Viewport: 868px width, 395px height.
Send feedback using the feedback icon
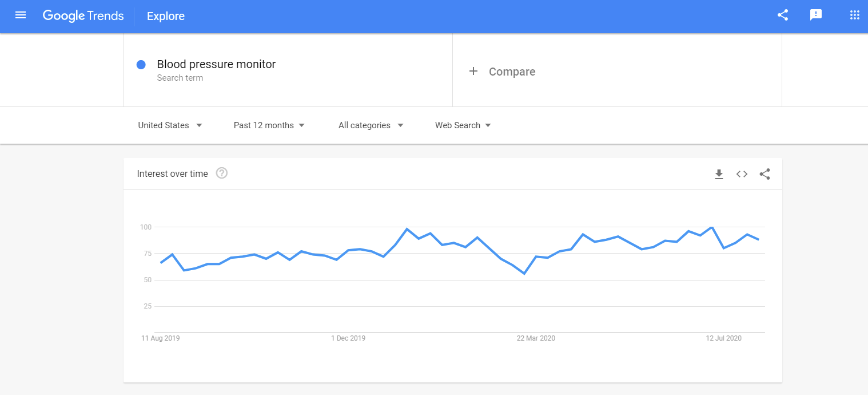click(815, 15)
